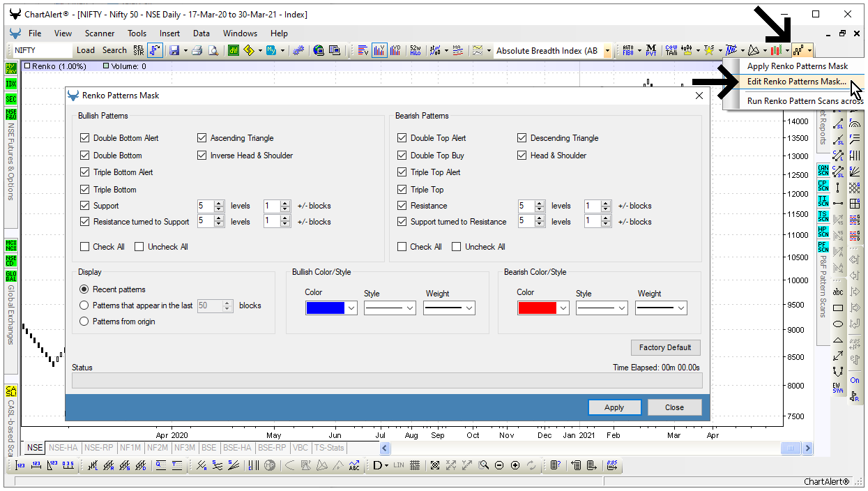This screenshot has height=491, width=868.
Task: Open Absolute Breadth Index indicator dropdown
Action: (x=607, y=50)
